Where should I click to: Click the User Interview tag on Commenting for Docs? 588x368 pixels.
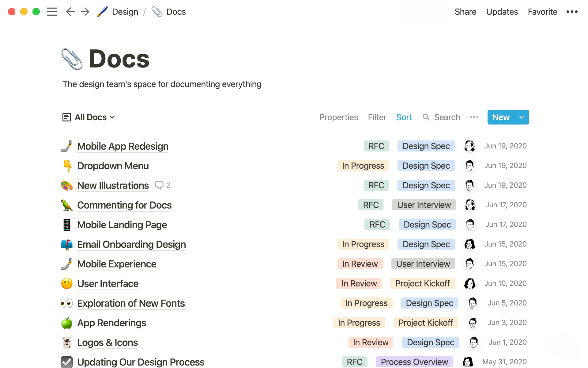tap(423, 205)
